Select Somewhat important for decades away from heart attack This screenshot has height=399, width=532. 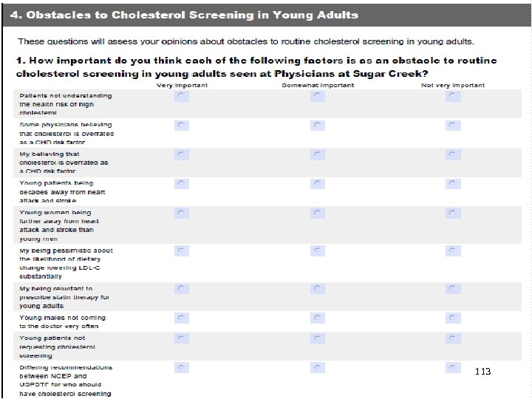pyautogui.click(x=316, y=183)
